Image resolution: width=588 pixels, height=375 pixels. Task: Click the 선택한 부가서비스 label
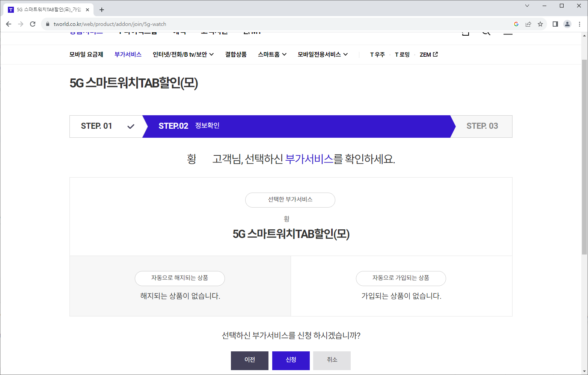290,200
